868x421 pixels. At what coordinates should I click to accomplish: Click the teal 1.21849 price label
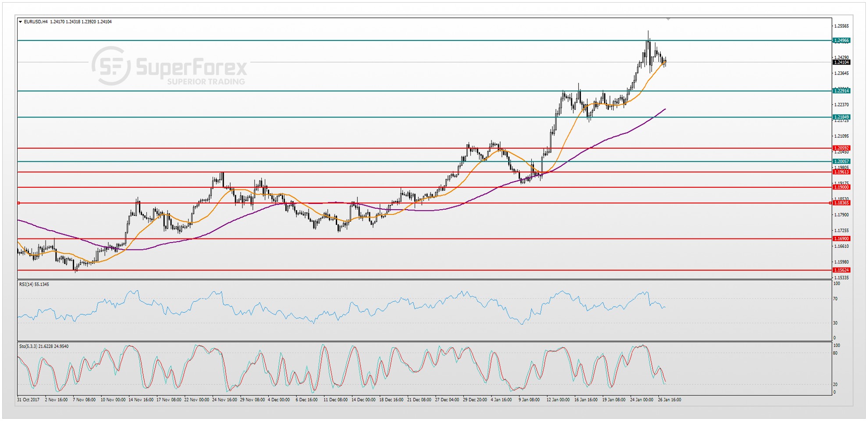coord(841,117)
